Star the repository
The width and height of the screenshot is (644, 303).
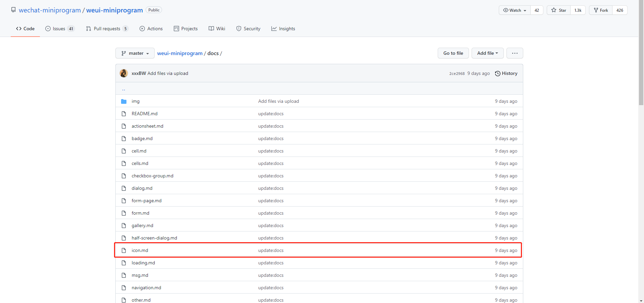tap(558, 10)
